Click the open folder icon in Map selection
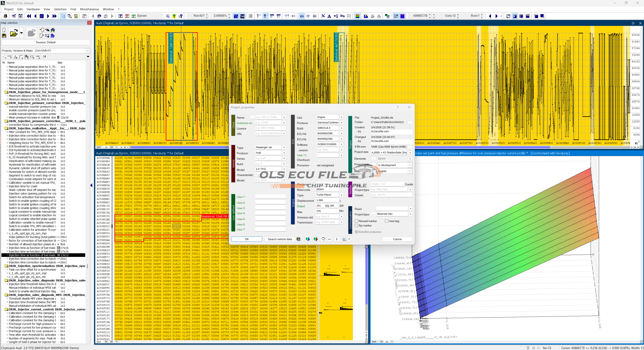Screen dimensions: 644x350 [x=14, y=33]
